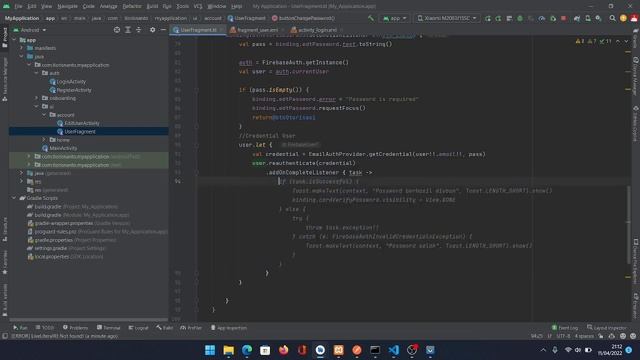Click buttonChangePassword() breadcrumb
The height and width of the screenshot is (360, 640).
click(303, 18)
